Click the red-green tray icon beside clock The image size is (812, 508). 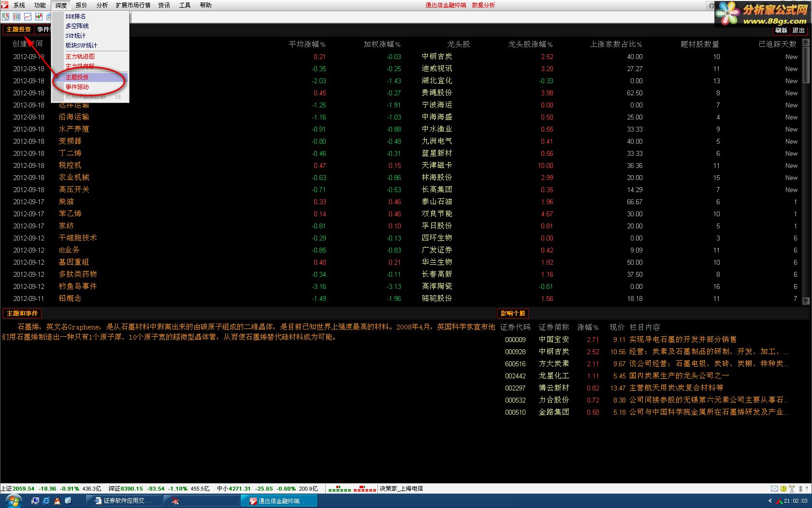(x=779, y=501)
